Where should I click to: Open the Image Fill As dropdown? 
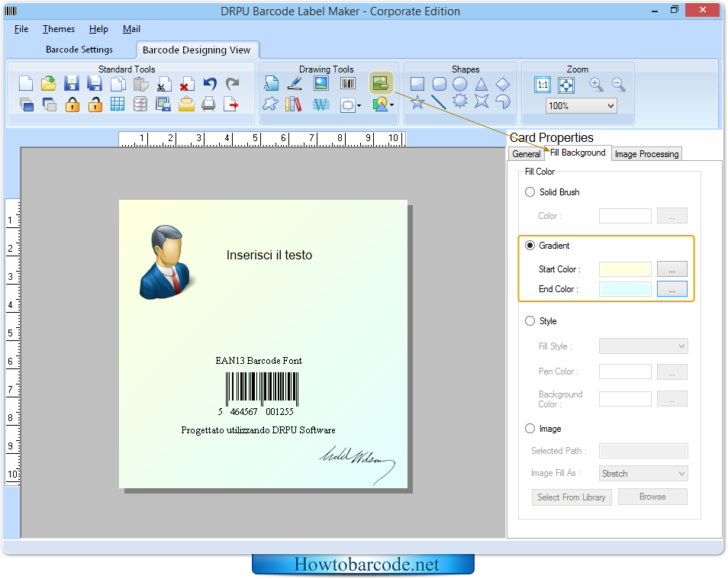(643, 474)
